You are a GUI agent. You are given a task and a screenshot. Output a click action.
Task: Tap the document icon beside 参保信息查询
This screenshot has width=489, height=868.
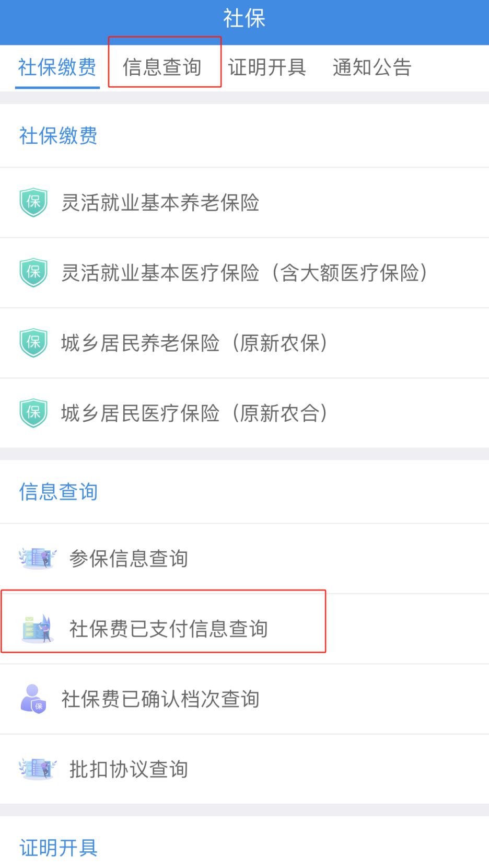pos(37,558)
